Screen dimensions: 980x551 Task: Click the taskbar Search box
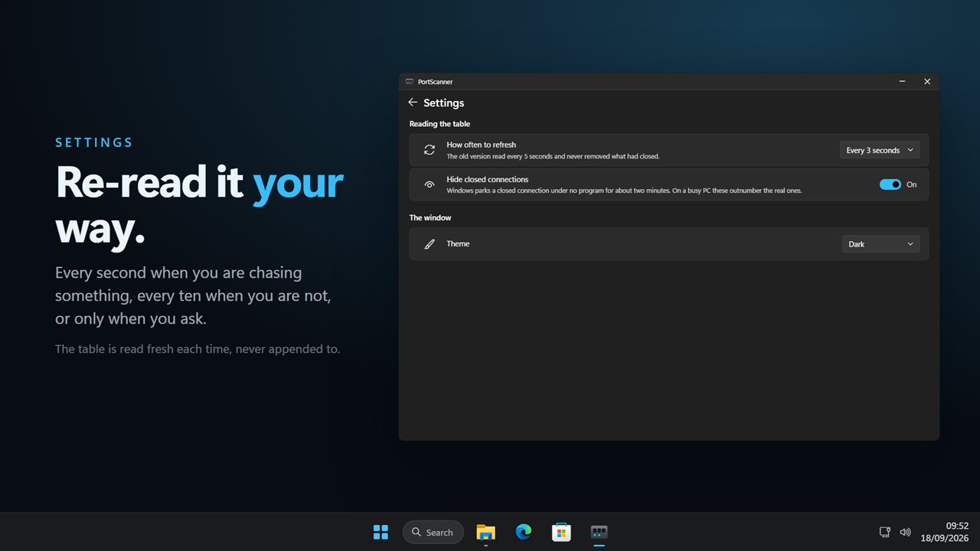(433, 532)
